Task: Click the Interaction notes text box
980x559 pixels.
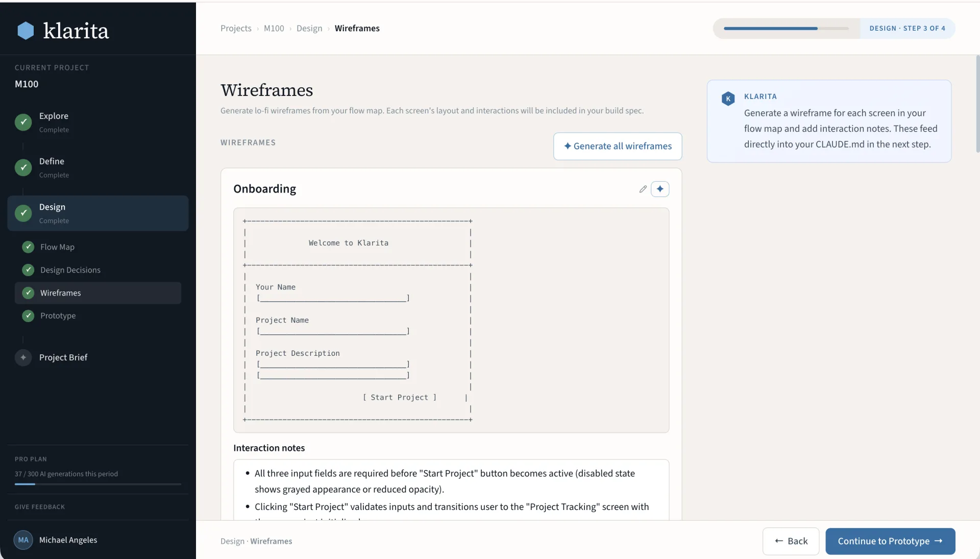Action: (451, 490)
